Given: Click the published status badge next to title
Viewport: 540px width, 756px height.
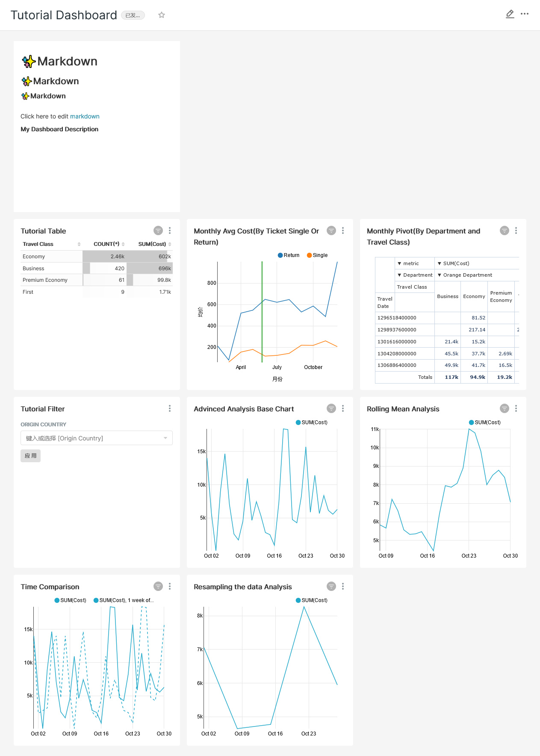Looking at the screenshot, I should [x=133, y=15].
